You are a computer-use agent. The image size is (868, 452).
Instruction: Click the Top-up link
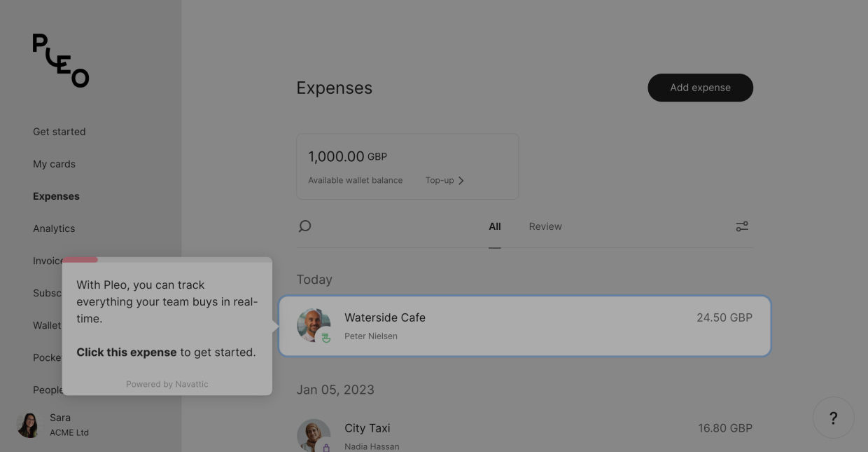point(440,181)
